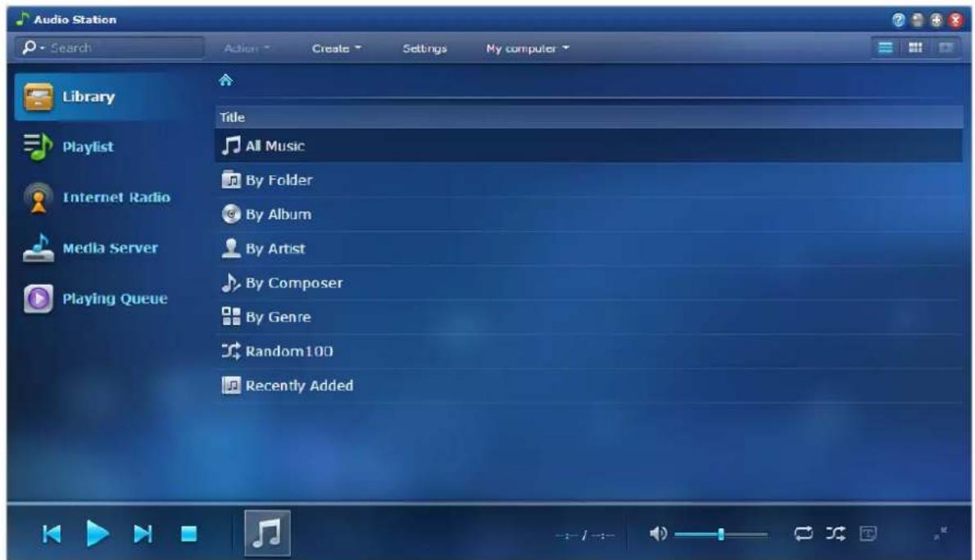Open Audio Station help
This screenshot has height=560, width=975.
coord(898,20)
